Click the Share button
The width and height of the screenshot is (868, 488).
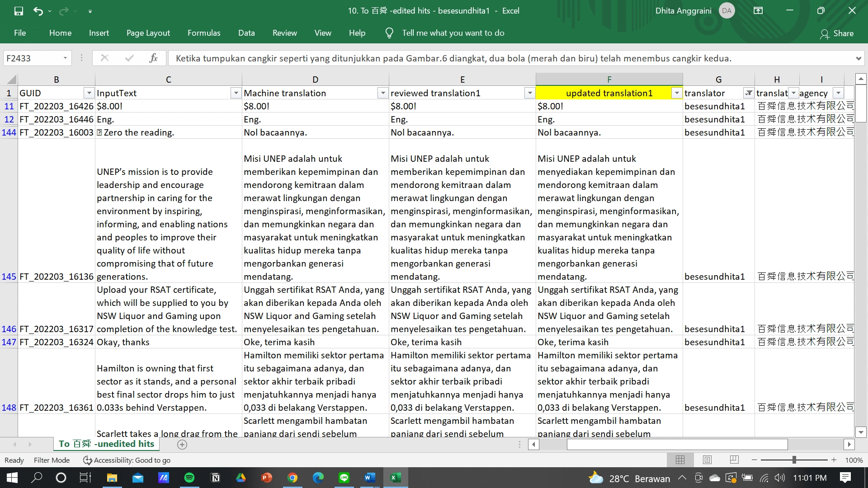(x=837, y=33)
